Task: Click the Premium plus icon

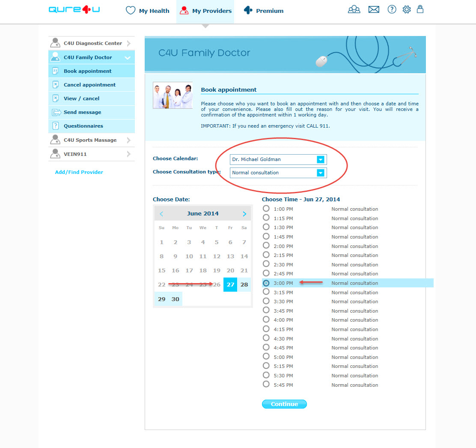Action: click(x=248, y=10)
